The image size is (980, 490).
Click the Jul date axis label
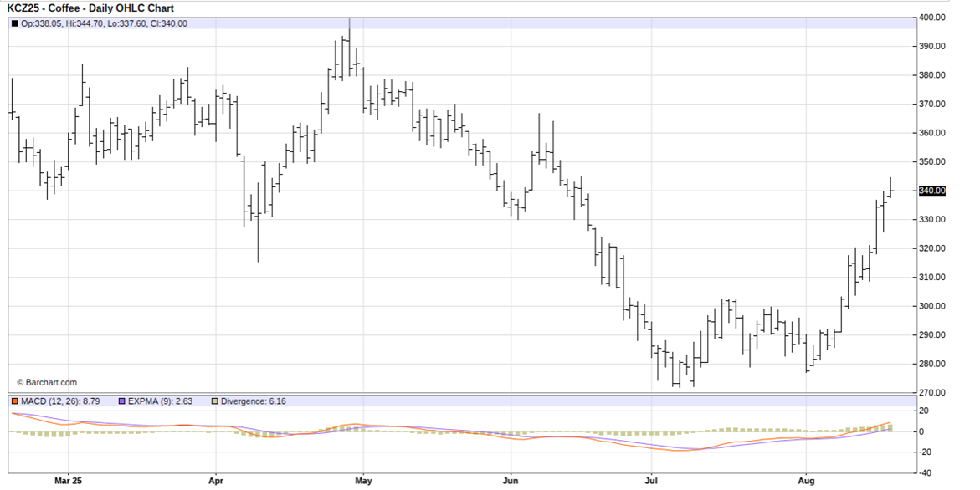pyautogui.click(x=652, y=481)
